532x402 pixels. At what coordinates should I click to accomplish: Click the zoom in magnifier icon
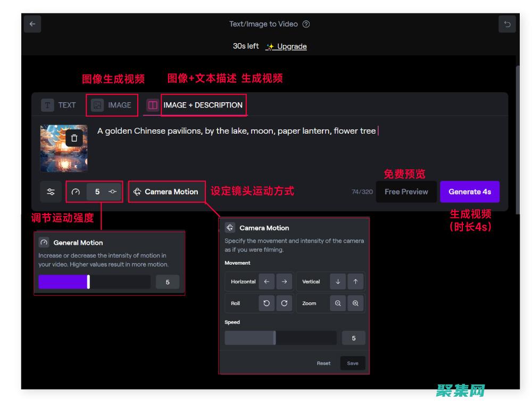(x=355, y=303)
